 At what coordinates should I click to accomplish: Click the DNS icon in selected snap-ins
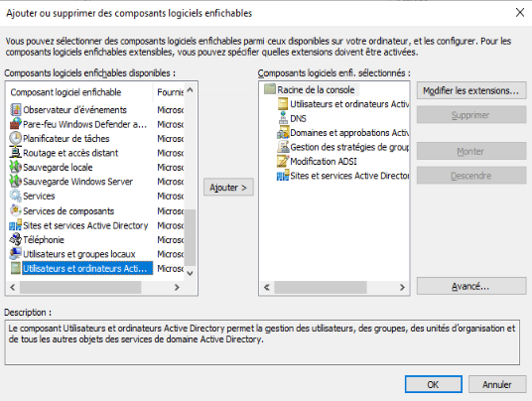point(283,118)
